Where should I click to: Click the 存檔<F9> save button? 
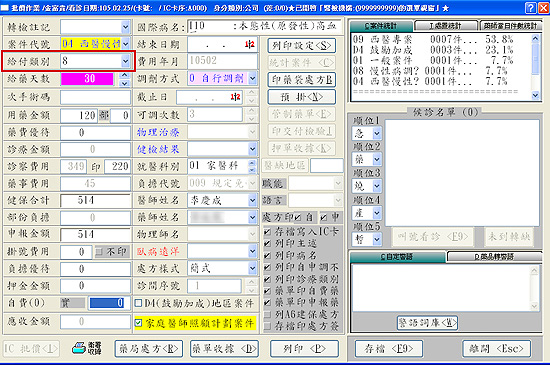(388, 349)
